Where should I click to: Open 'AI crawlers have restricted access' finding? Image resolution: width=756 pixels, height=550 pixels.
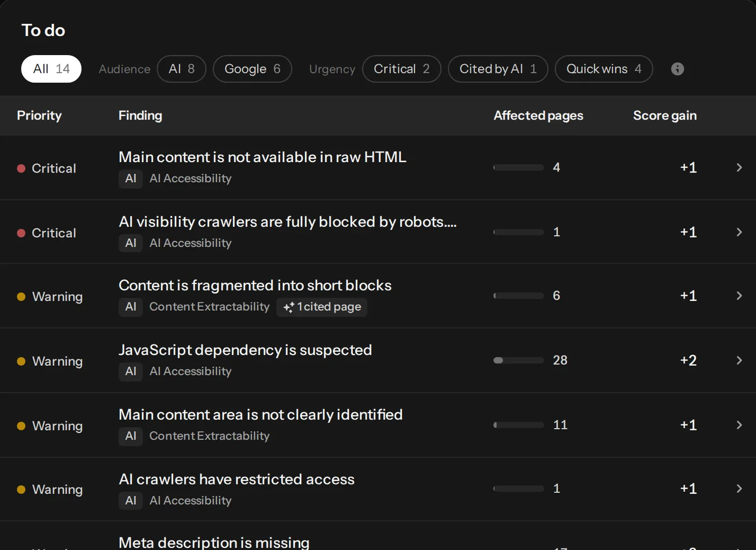(237, 479)
